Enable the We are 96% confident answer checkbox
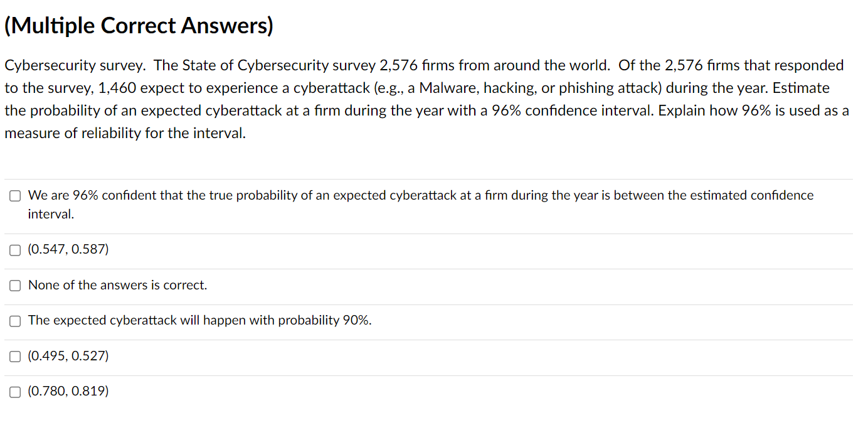This screenshot has height=425, width=868. point(15,196)
